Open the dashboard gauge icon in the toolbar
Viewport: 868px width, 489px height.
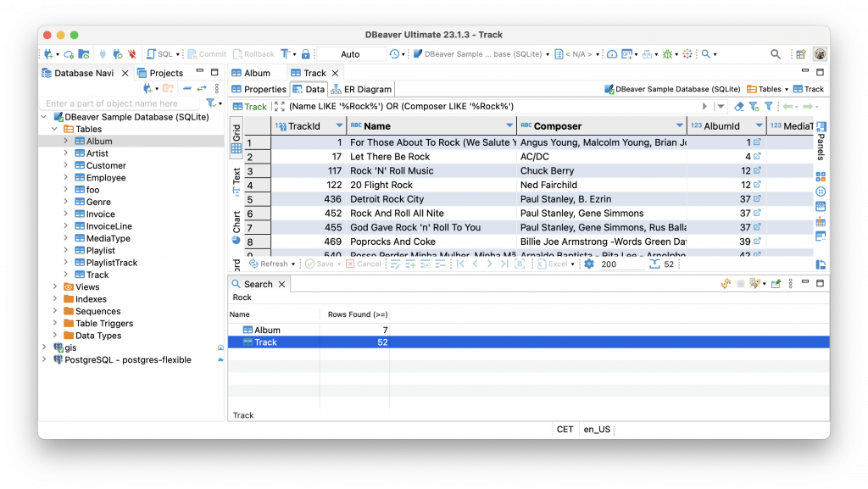pyautogui.click(x=612, y=54)
